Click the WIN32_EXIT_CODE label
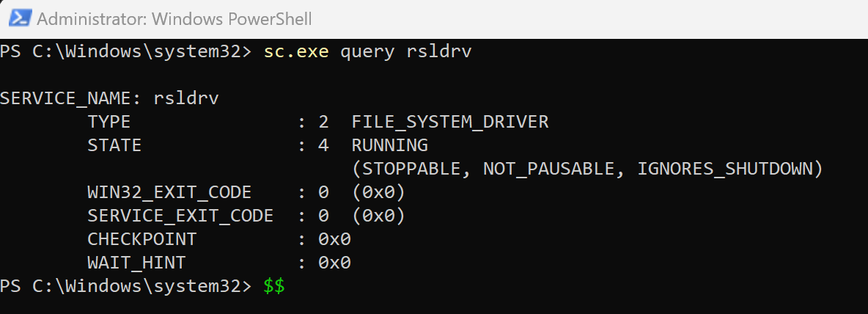 (x=169, y=192)
